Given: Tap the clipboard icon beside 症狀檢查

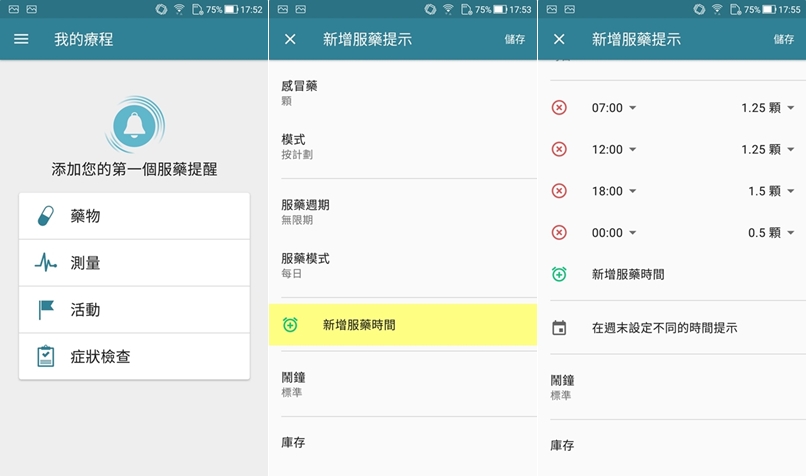Looking at the screenshot, I should [x=46, y=356].
